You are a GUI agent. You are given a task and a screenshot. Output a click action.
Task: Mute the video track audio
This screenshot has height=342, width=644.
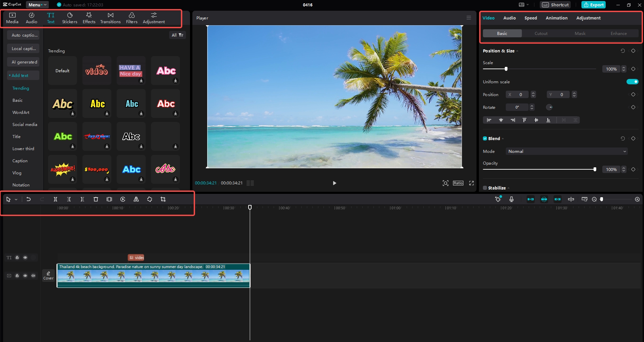(33, 275)
